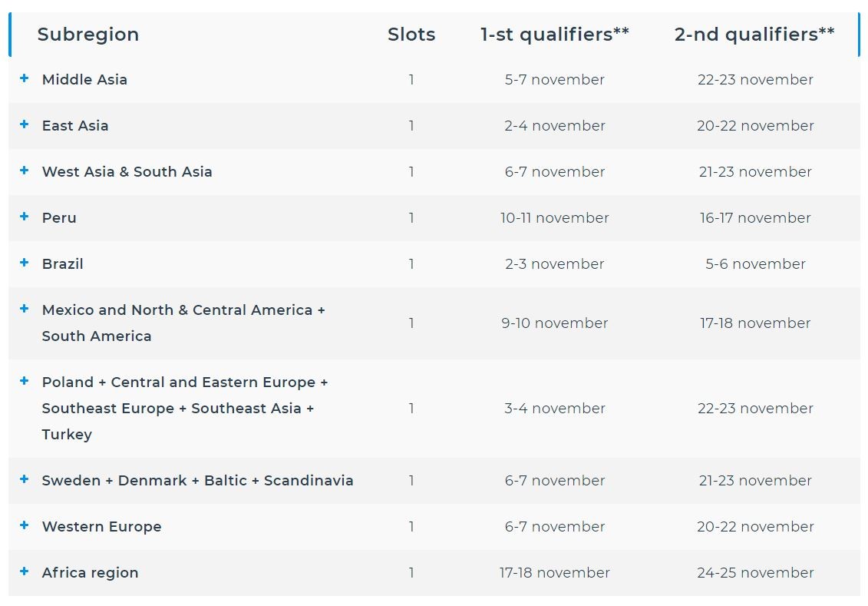The height and width of the screenshot is (606, 868).
Task: Expand Western Europe with its plus icon
Action: [25, 525]
